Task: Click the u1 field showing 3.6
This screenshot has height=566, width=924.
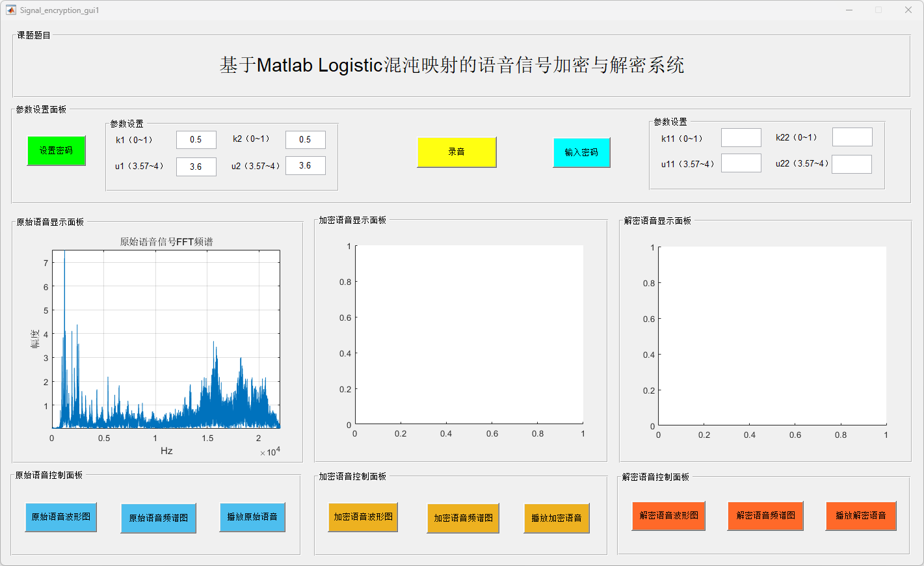Action: point(196,167)
